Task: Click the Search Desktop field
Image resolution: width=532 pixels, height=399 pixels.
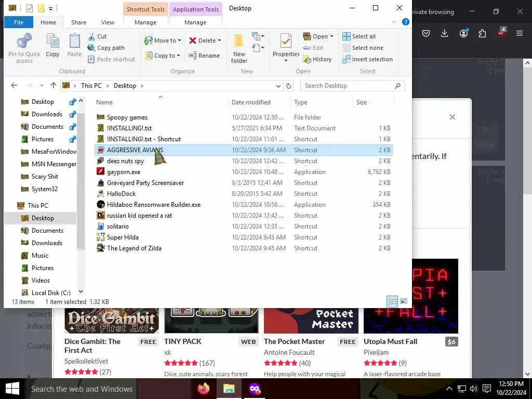Action: click(x=353, y=86)
